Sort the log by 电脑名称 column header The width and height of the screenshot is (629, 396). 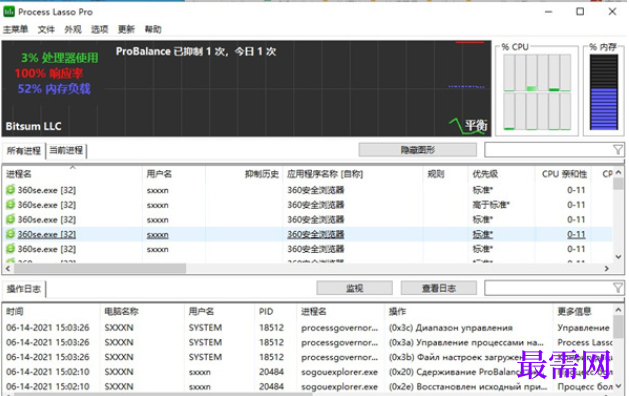pyautogui.click(x=142, y=311)
